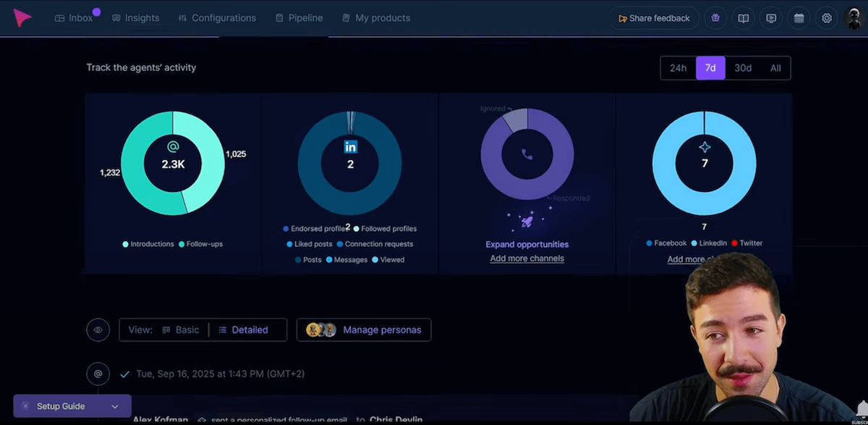Open the book documentation icon

click(743, 18)
